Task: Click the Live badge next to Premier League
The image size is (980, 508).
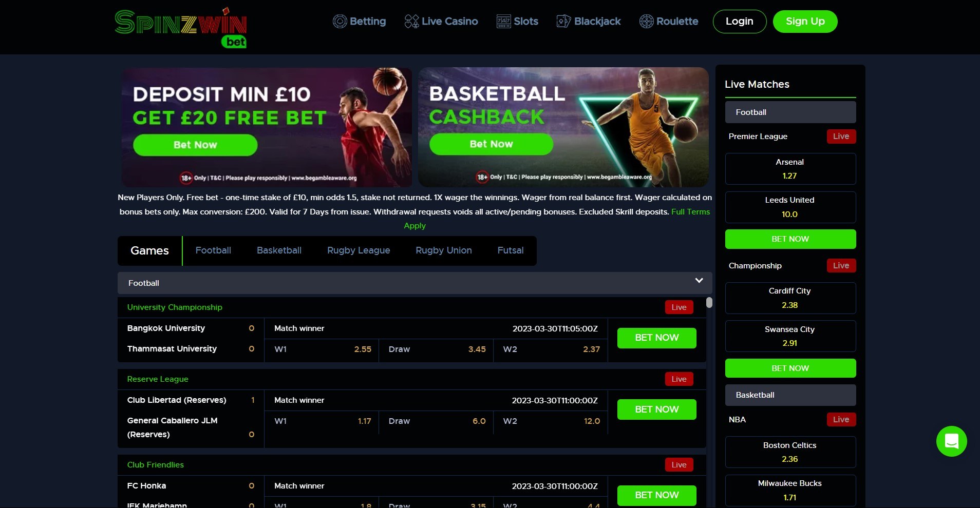Action: click(840, 136)
